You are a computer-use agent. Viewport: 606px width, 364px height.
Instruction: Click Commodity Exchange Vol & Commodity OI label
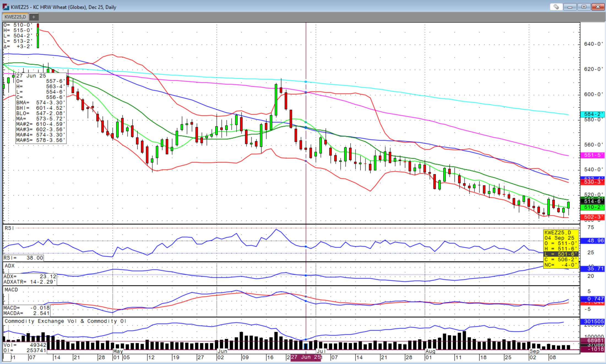pos(65,321)
